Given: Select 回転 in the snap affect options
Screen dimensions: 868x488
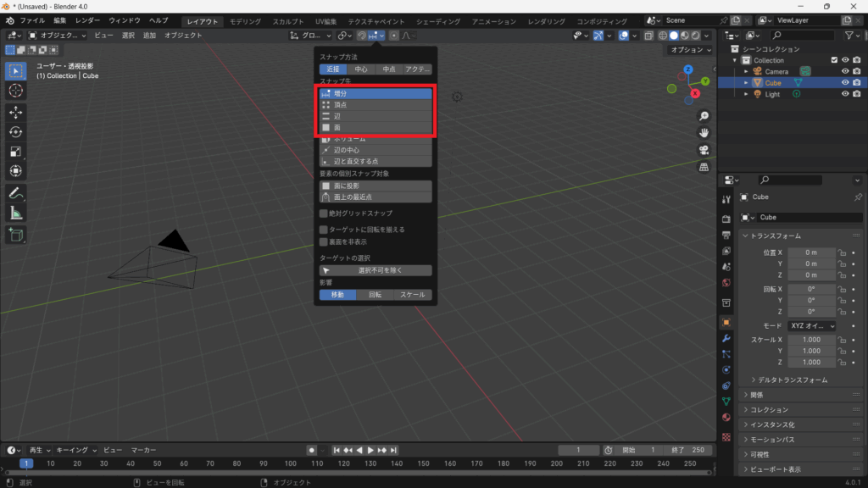Looking at the screenshot, I should [x=376, y=295].
